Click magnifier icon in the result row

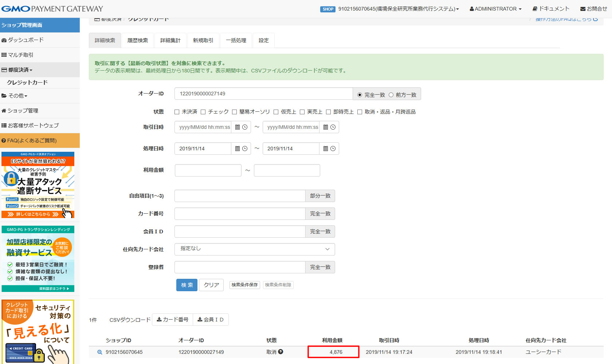pos(99,352)
